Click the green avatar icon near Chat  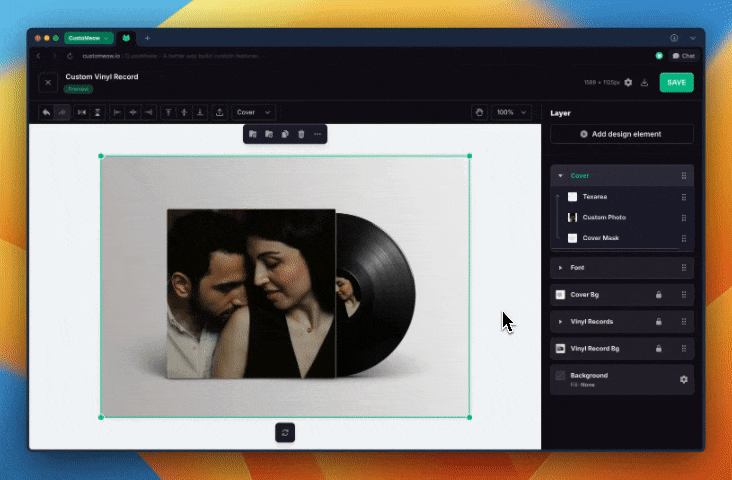[x=659, y=56]
